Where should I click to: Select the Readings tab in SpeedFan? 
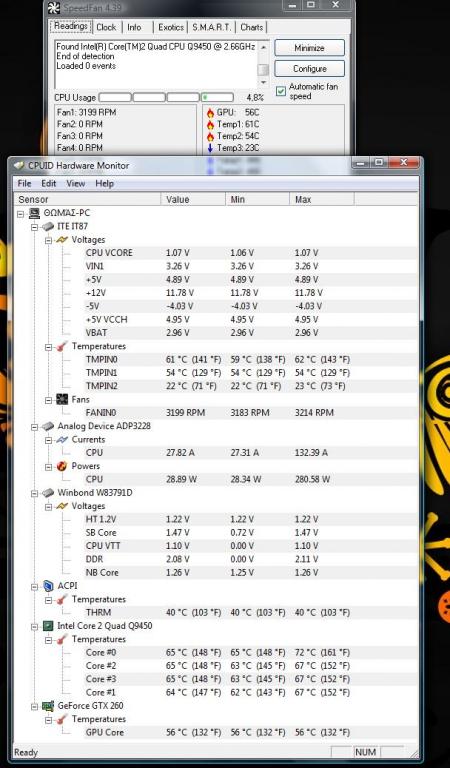click(71, 26)
